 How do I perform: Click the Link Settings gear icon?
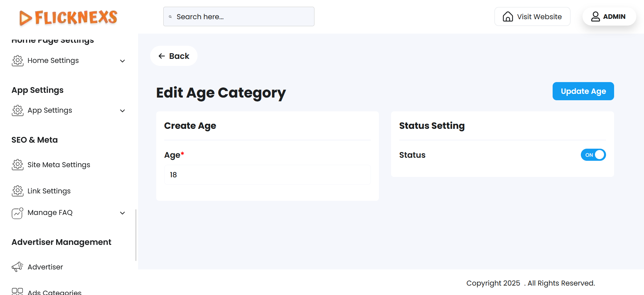point(17,191)
